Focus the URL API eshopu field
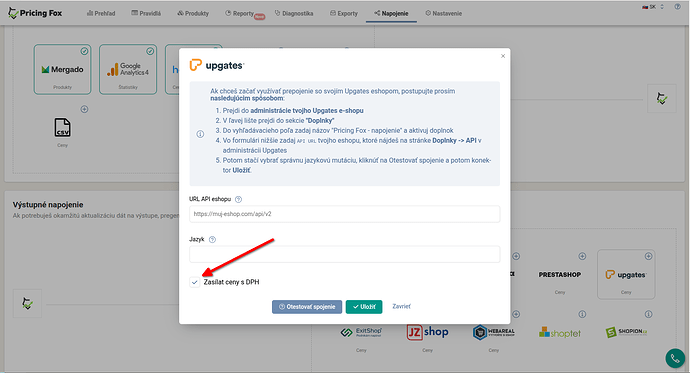 345,214
